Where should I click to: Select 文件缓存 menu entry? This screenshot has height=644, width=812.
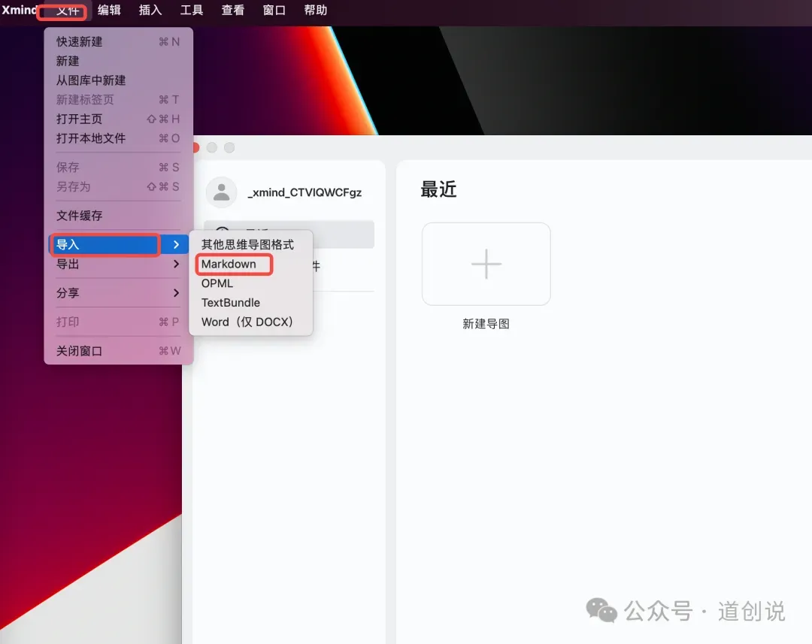pos(119,216)
